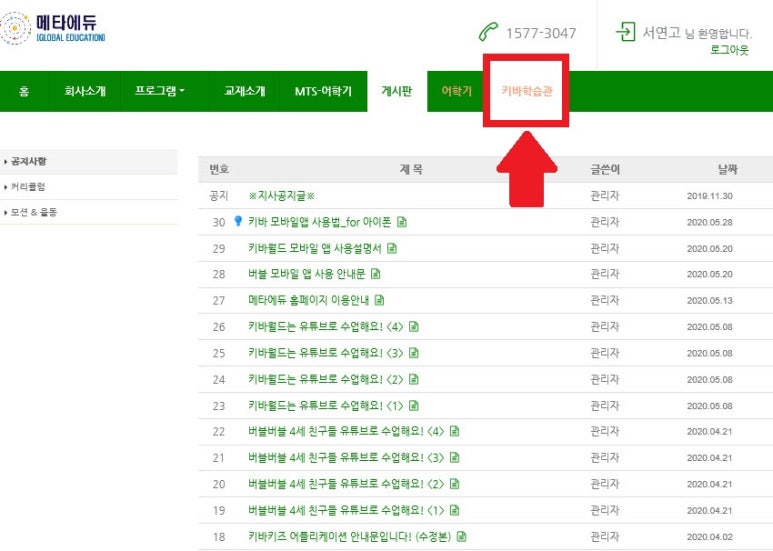Open post 버블버블 4세 친구들 유튜브로 수업해요! <4>

[347, 431]
